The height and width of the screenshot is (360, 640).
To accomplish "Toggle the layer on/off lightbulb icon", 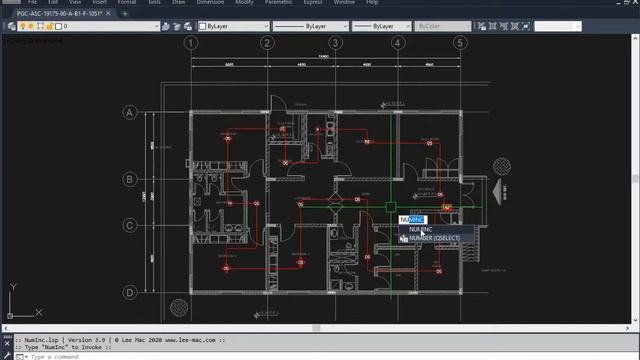I will click(23, 26).
